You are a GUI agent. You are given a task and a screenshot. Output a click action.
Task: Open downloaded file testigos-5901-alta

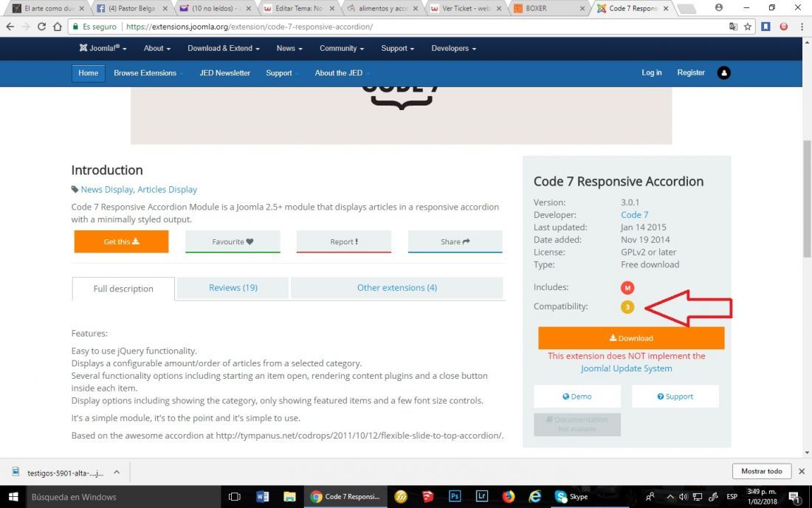click(65, 473)
